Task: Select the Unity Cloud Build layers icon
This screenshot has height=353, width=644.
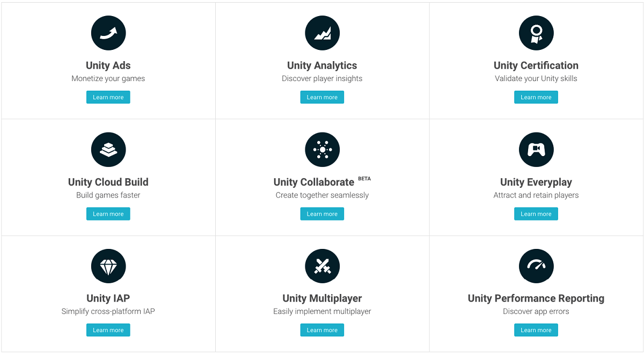Action: (x=108, y=150)
